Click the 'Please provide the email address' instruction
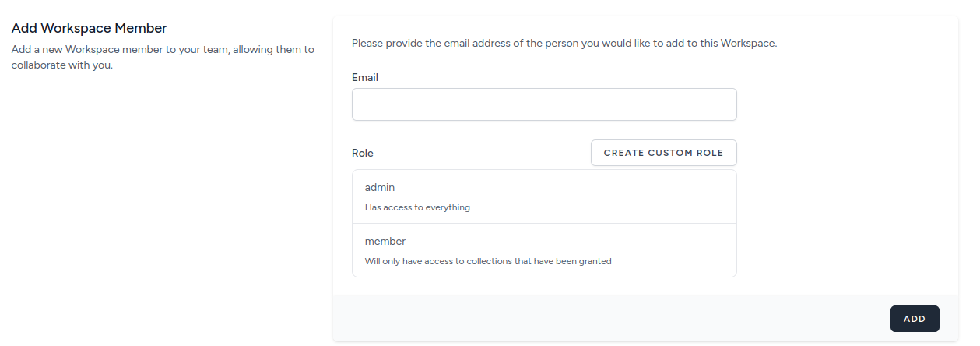This screenshot has width=980, height=346. 564,44
